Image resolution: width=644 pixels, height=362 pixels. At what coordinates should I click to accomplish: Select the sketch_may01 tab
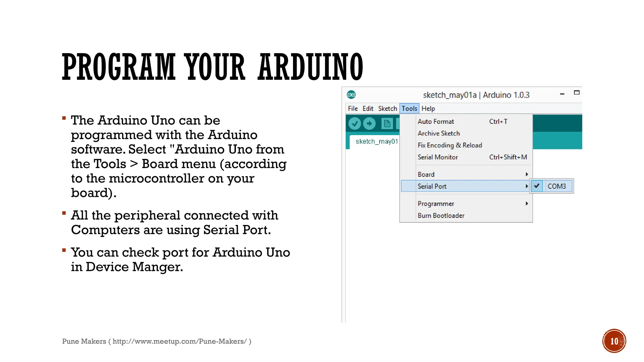[376, 141]
